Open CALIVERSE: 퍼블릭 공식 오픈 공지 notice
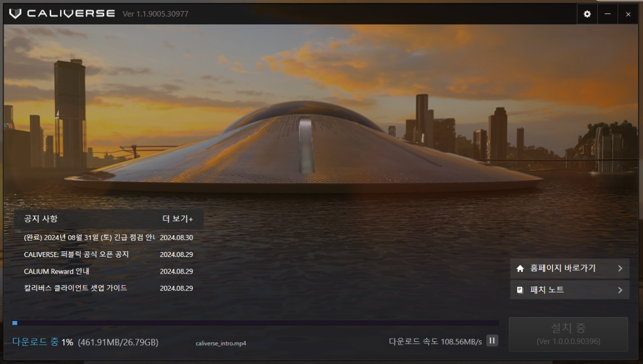 [76, 255]
